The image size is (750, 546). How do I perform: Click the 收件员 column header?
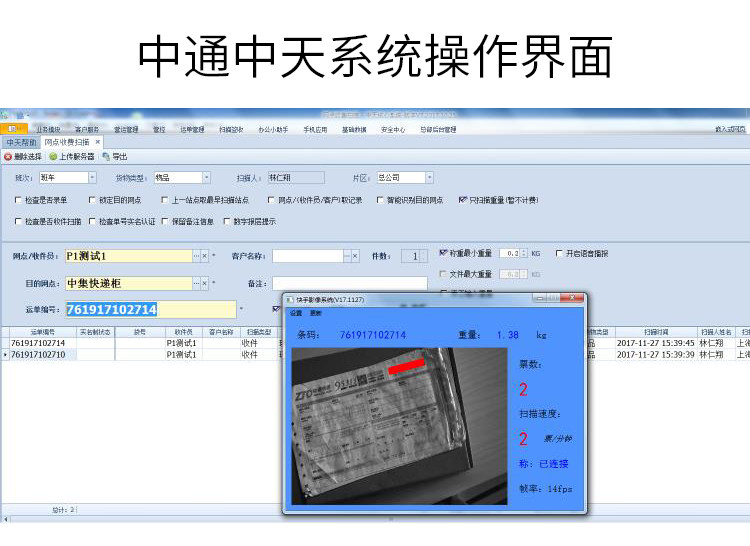click(x=183, y=332)
